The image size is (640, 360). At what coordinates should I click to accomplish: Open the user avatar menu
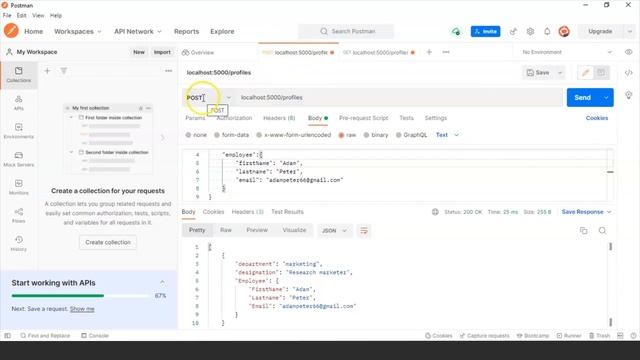click(x=564, y=31)
